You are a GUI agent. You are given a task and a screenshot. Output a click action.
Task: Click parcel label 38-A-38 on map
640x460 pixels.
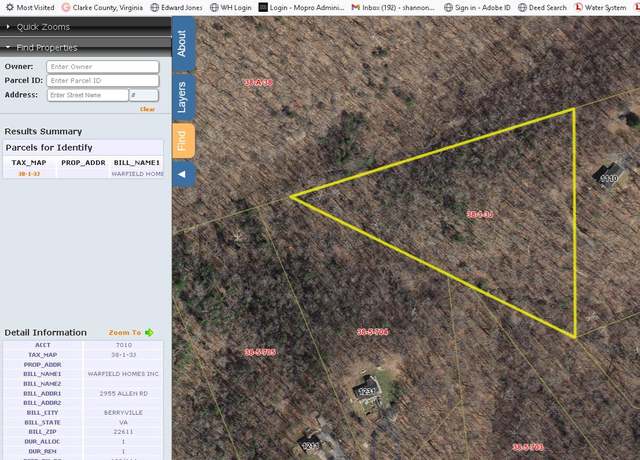pos(258,83)
